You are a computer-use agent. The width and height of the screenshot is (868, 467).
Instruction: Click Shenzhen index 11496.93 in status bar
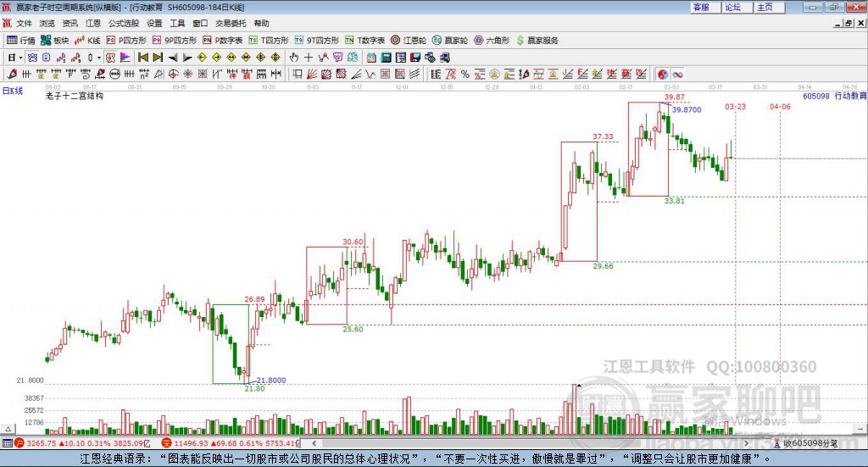(x=191, y=443)
